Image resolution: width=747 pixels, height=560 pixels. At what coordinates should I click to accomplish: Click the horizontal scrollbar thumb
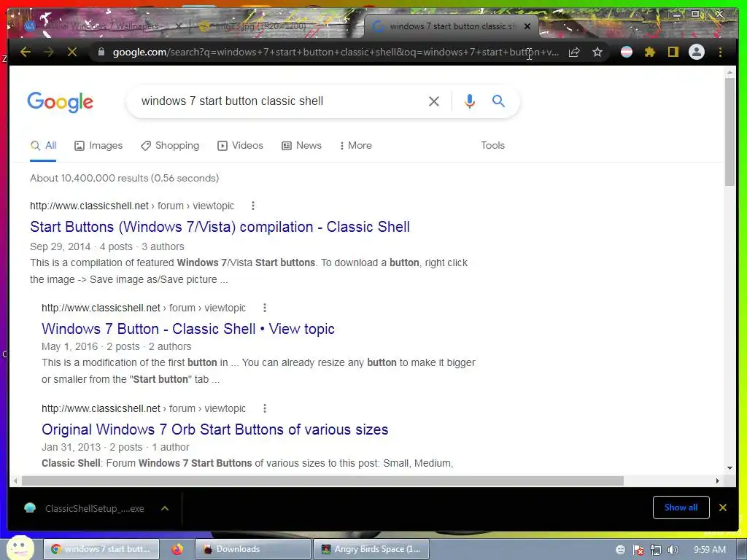point(322,481)
